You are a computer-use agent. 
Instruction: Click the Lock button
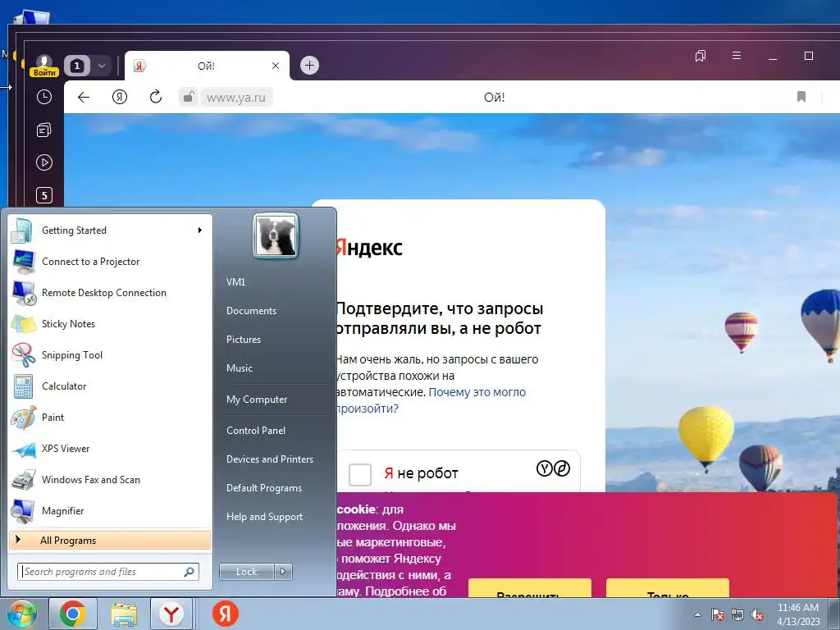pos(247,572)
